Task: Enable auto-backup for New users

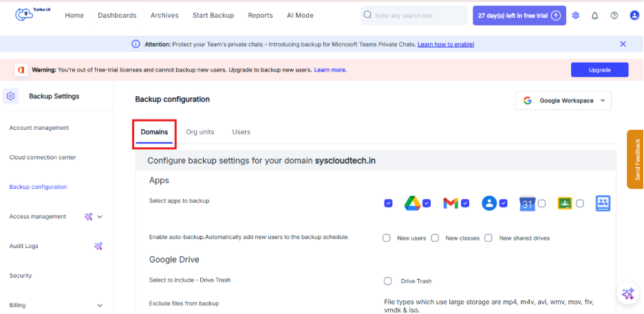Action: (x=387, y=238)
